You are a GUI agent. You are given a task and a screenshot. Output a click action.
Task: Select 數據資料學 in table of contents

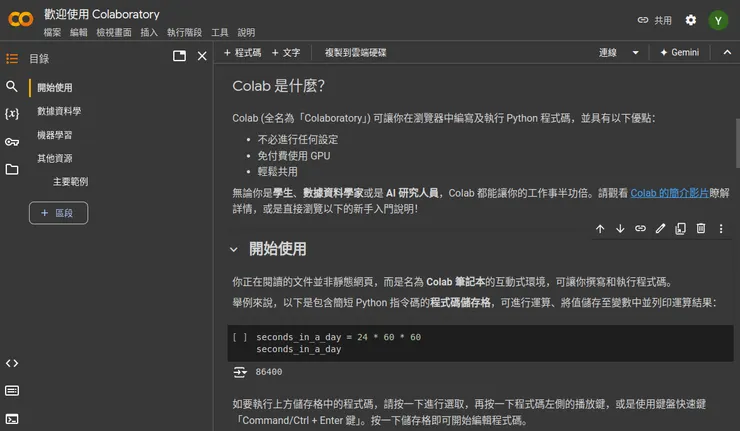pos(59,111)
